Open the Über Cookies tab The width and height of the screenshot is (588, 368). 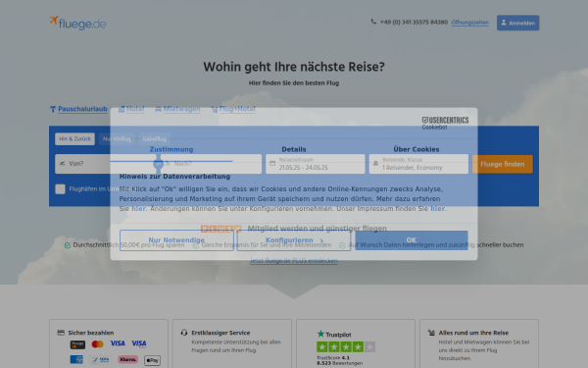pos(416,149)
